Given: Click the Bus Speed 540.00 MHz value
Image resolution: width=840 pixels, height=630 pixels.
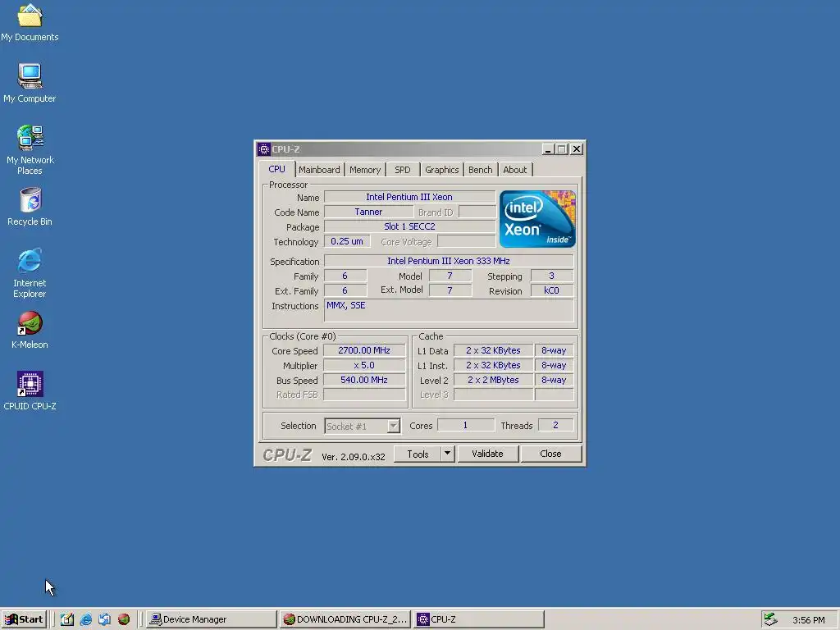Looking at the screenshot, I should [364, 380].
